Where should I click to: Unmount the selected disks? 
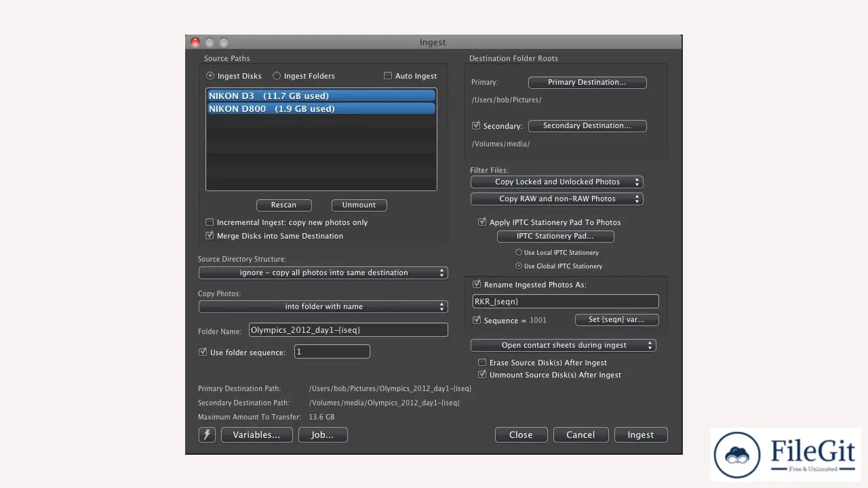click(359, 205)
